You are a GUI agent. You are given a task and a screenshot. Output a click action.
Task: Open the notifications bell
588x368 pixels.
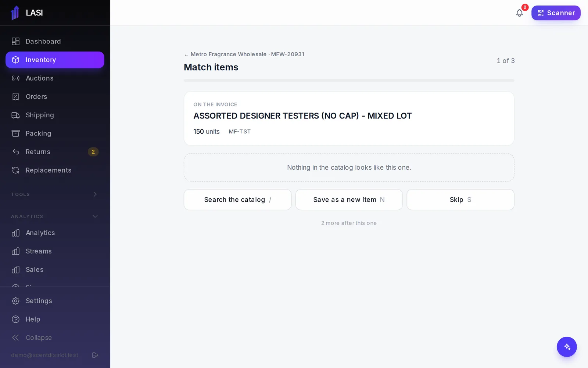click(519, 13)
